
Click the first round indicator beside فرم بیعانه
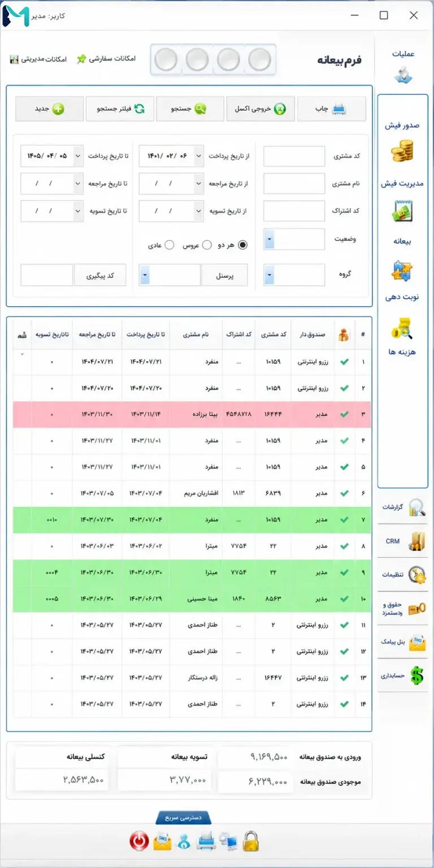point(260,59)
